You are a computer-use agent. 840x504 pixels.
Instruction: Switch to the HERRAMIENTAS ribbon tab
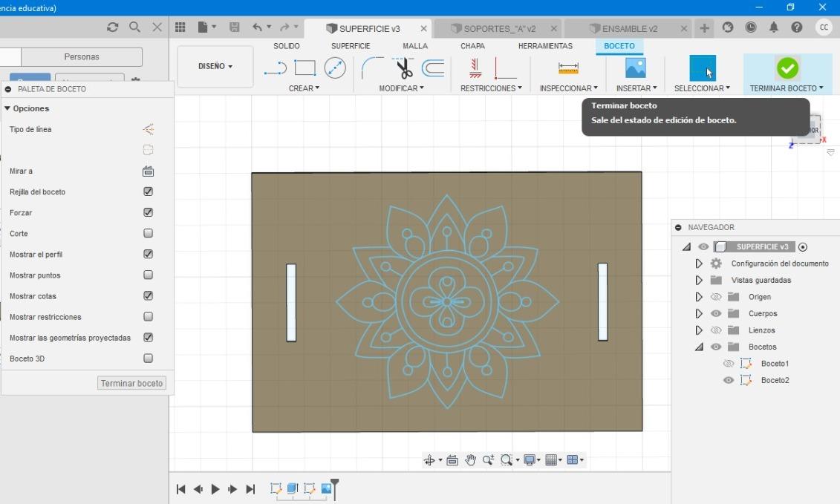tap(545, 46)
